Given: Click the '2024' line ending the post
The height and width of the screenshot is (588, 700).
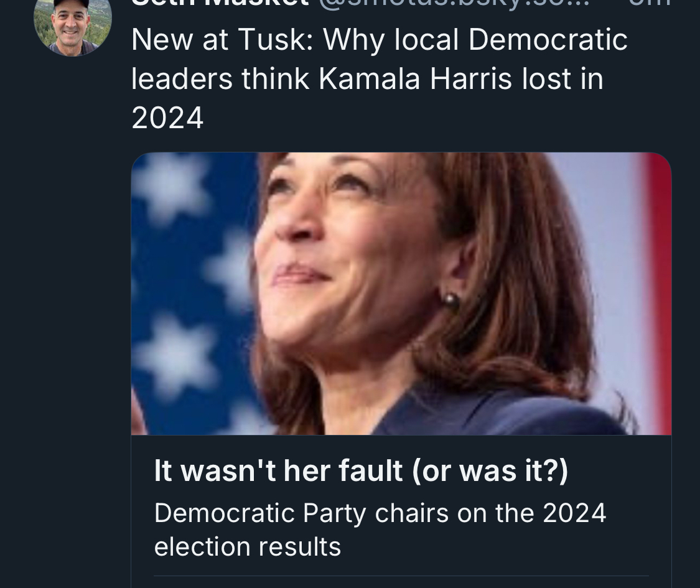Looking at the screenshot, I should [x=167, y=118].
